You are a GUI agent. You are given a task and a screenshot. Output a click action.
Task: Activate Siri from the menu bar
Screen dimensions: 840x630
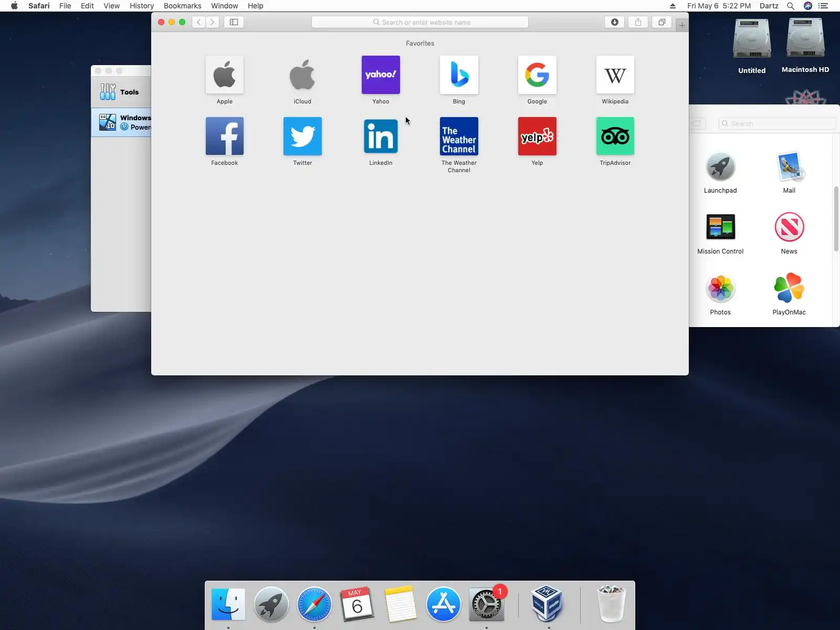(x=808, y=6)
